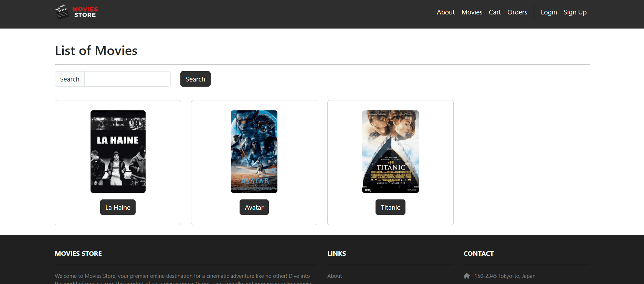Click the 'CONTACT' footer heading

(x=478, y=253)
